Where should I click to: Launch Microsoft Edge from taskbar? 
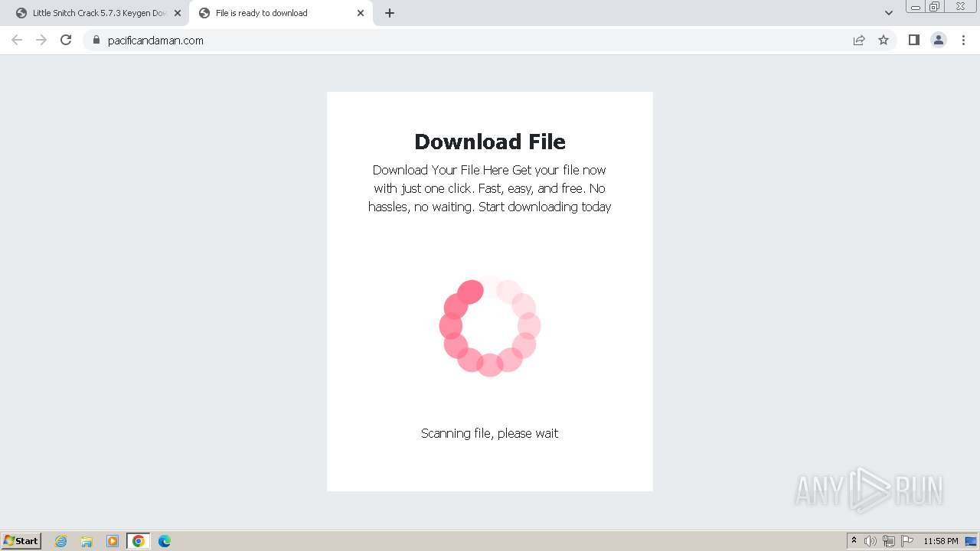coord(165,541)
